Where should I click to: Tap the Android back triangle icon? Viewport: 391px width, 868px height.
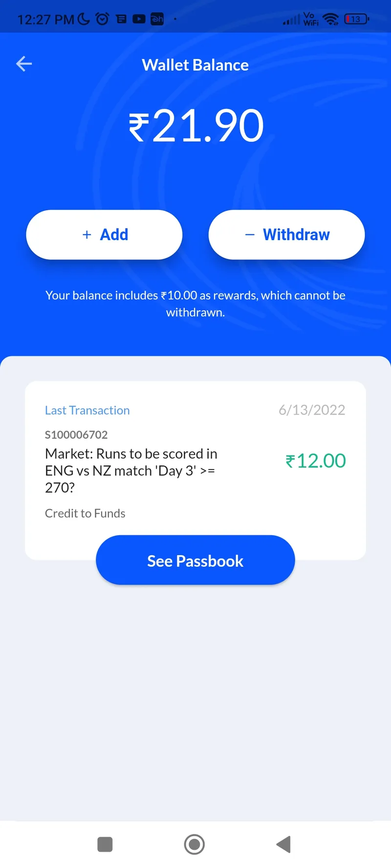point(283,844)
